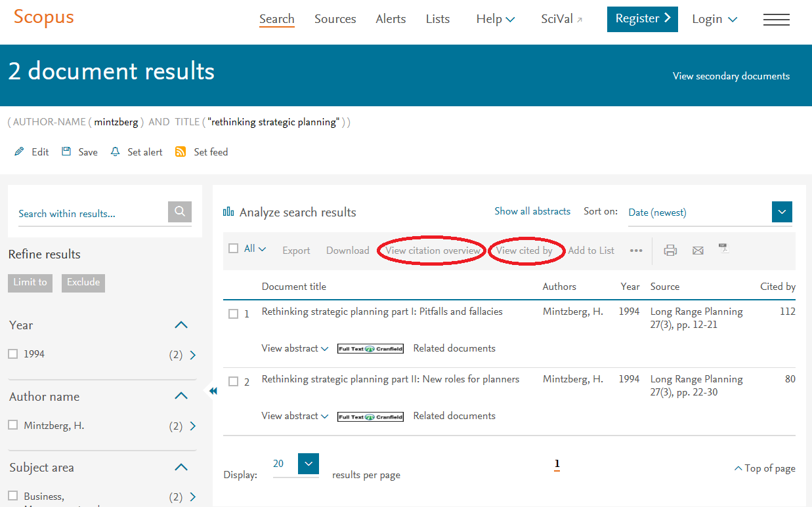Click the Search within results field
The height and width of the screenshot is (507, 812).
[x=92, y=213]
